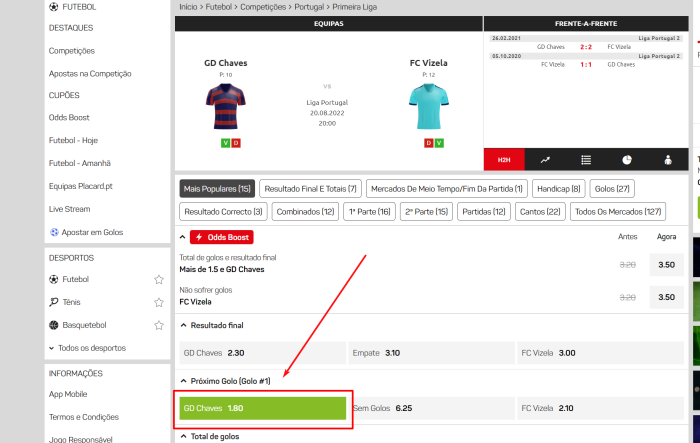Click the basketball icon

click(54, 325)
